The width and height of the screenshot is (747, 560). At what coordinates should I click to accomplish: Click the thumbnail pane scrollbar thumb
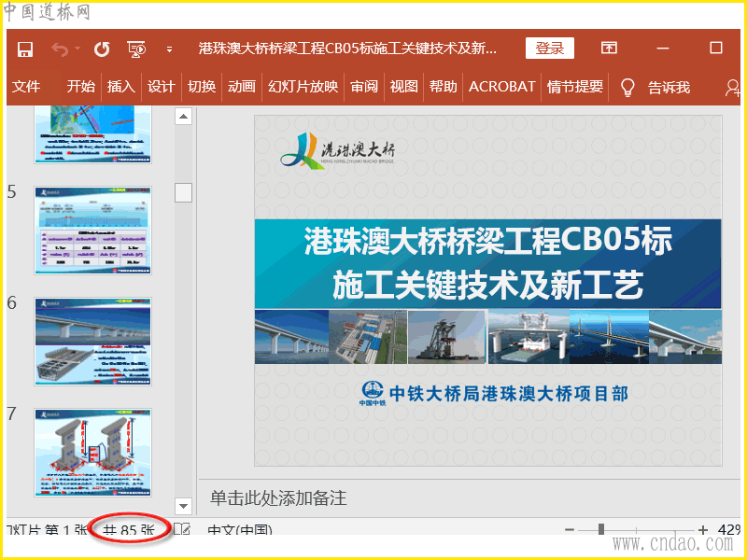click(x=183, y=193)
